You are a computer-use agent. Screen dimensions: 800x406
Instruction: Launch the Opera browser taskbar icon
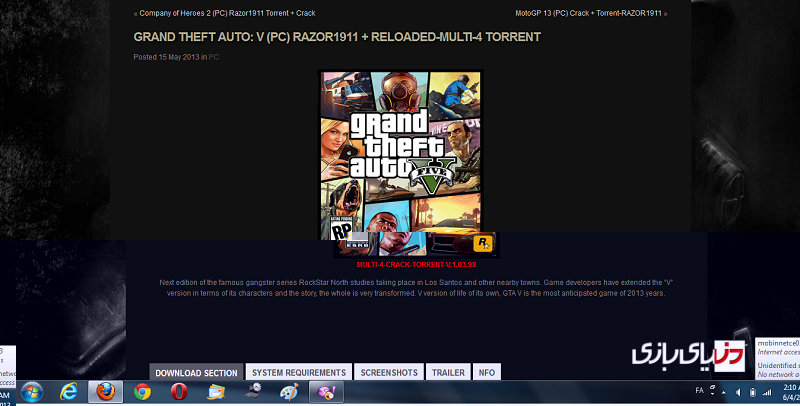click(179, 392)
